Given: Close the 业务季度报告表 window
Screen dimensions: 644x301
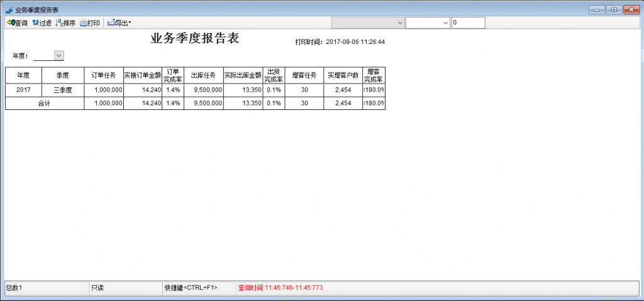Looking at the screenshot, I should pyautogui.click(x=630, y=9).
